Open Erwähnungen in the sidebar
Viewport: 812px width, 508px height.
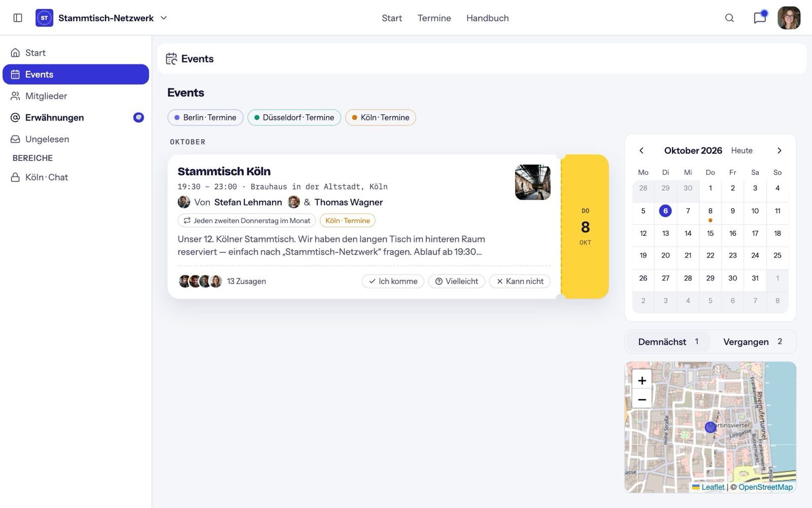pos(76,117)
